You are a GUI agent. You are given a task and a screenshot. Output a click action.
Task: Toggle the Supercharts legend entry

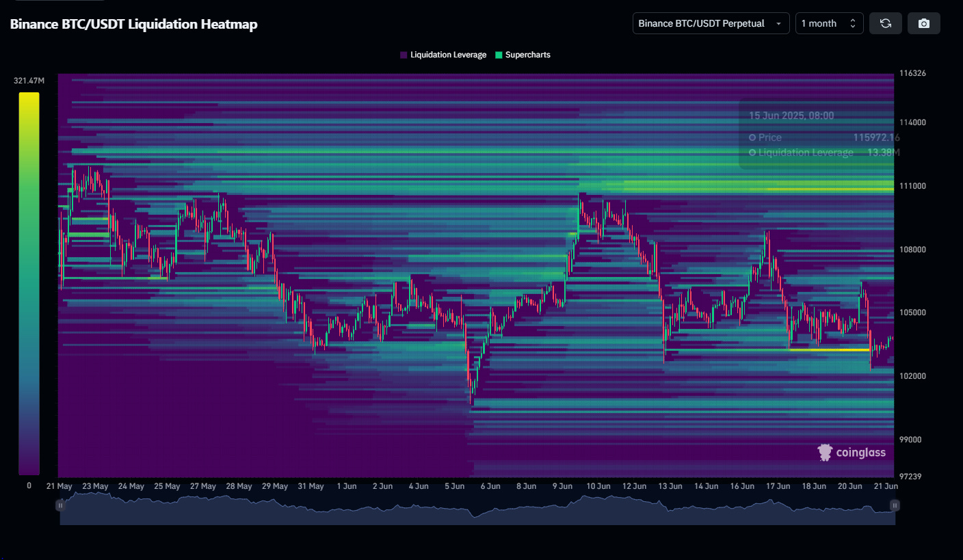pos(523,55)
